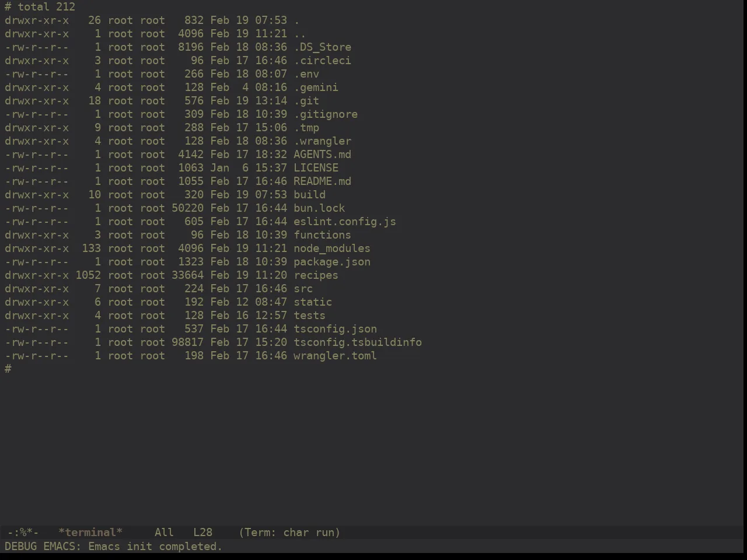
Task: Select the eslint.config.js file name
Action: click(345, 222)
